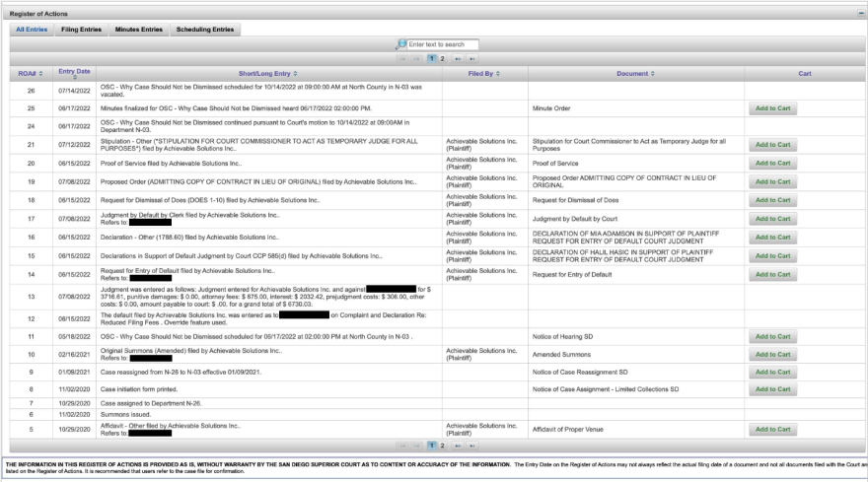Sort table by Filed By column

coord(484,74)
